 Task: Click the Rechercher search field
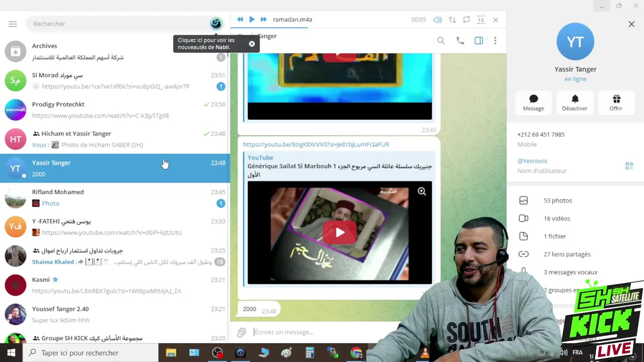[x=118, y=24]
